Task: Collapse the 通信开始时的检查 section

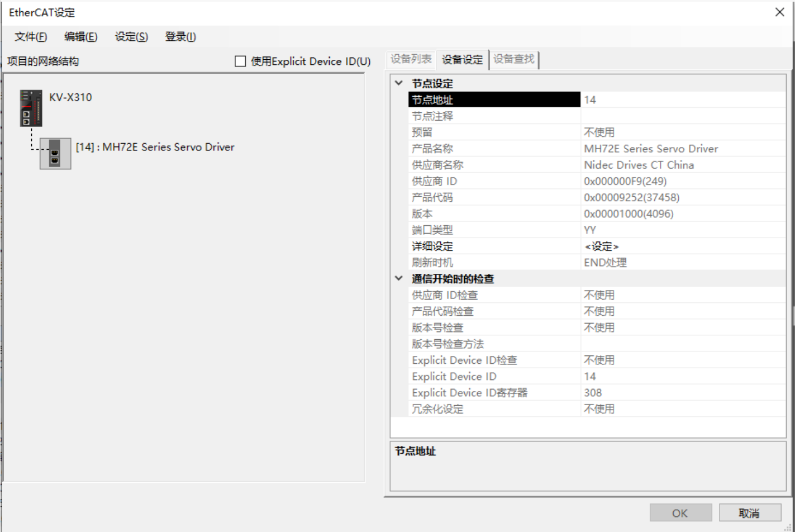Action: tap(399, 278)
